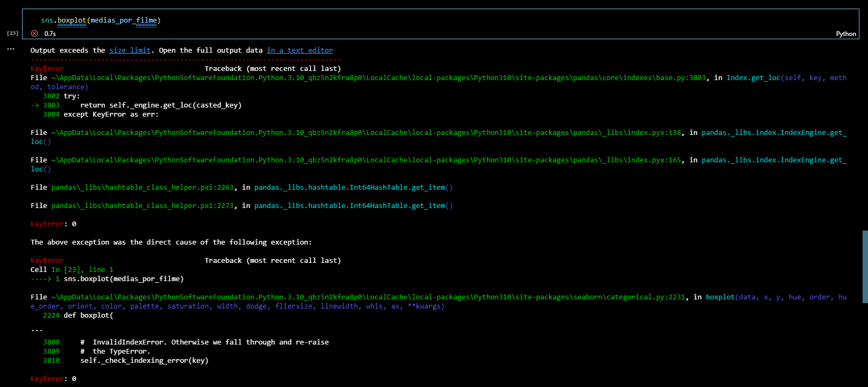Screen dimensions: 868x387
Task: Open the pandas base.py:3803 file path link
Action: [x=378, y=77]
